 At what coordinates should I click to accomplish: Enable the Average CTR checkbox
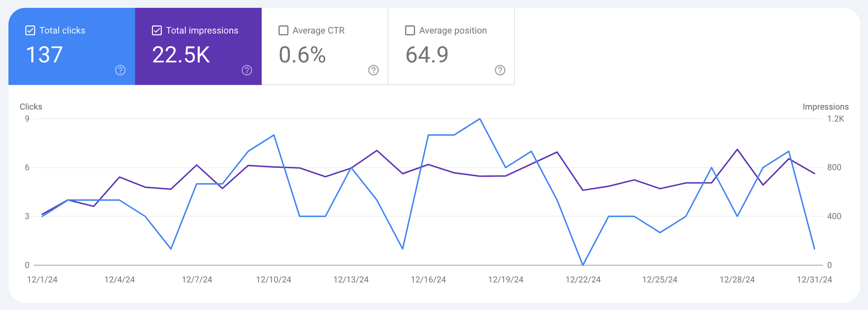pos(283,30)
